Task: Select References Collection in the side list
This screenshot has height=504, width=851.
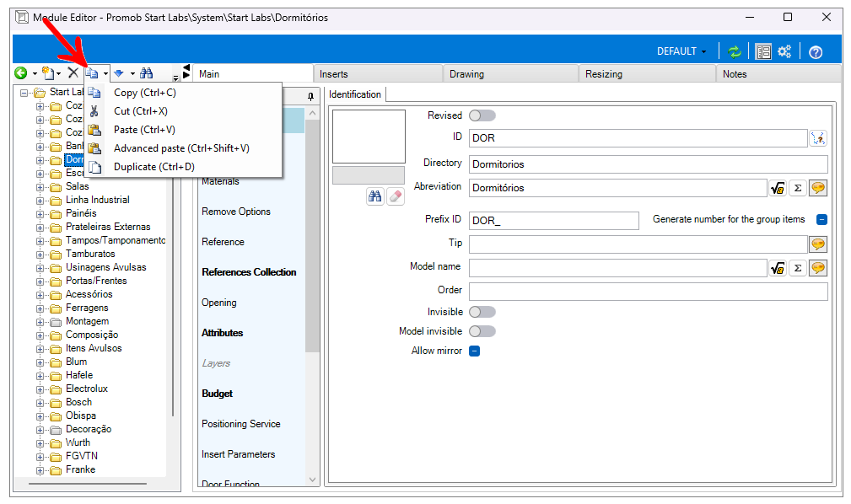Action: [x=249, y=272]
